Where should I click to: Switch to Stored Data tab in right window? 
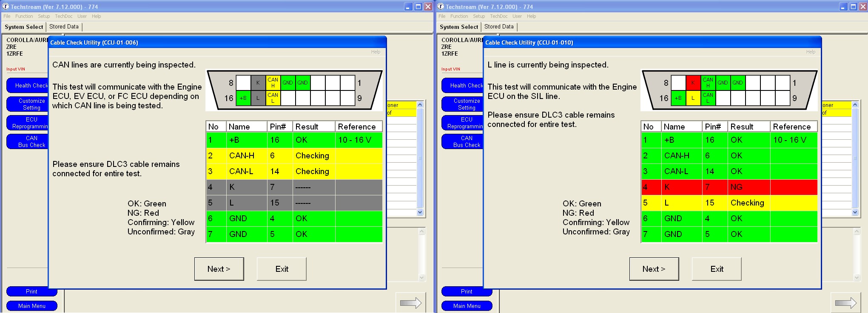tap(499, 26)
